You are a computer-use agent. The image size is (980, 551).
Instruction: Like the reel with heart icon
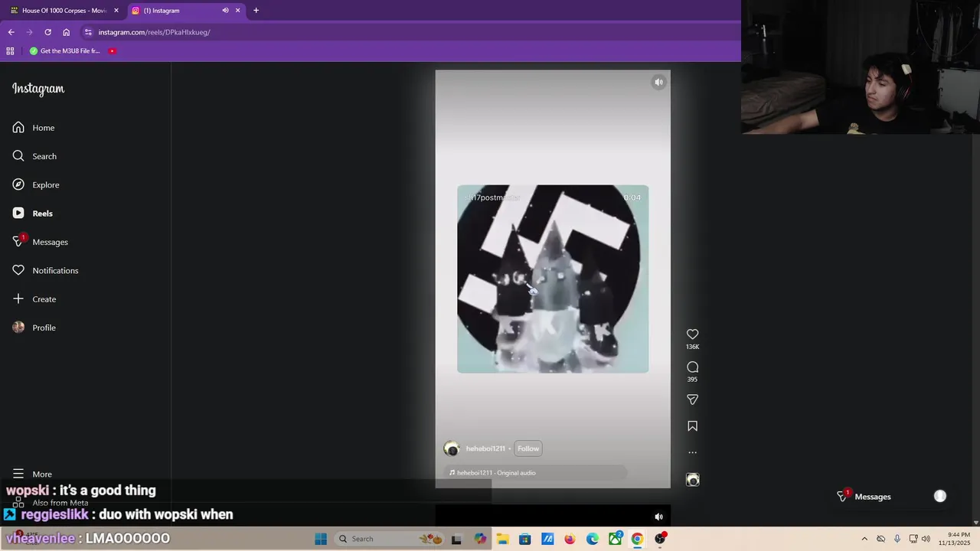click(x=692, y=334)
